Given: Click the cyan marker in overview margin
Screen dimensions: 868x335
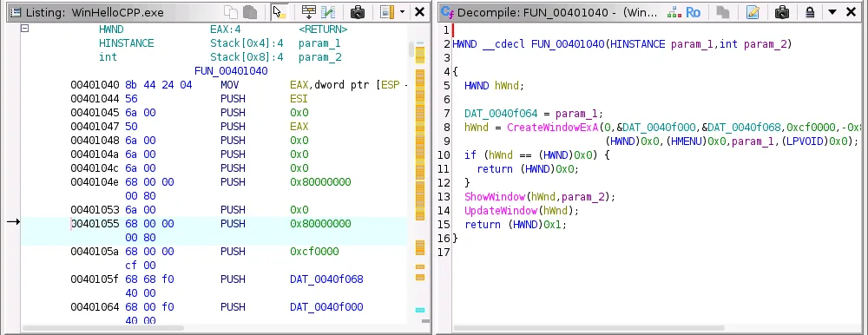Looking at the screenshot, I should pyautogui.click(x=420, y=310).
